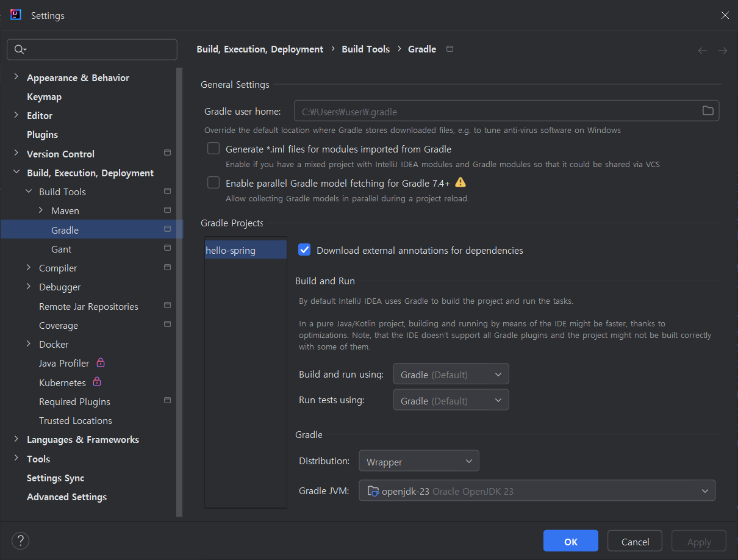Expand the Docker node

coord(29,343)
